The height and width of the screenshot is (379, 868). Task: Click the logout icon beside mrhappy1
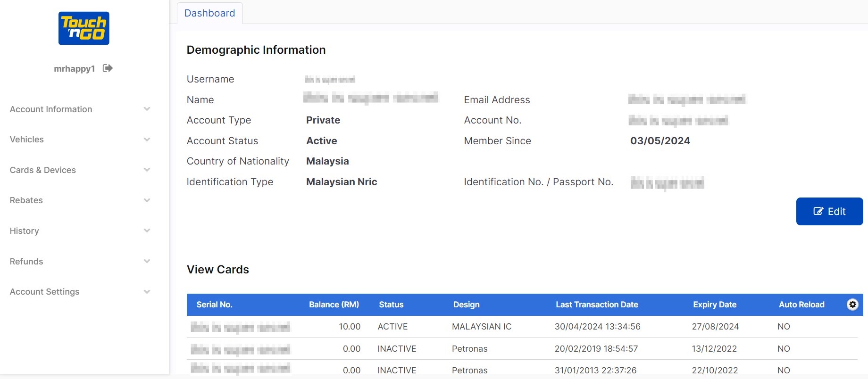click(108, 68)
